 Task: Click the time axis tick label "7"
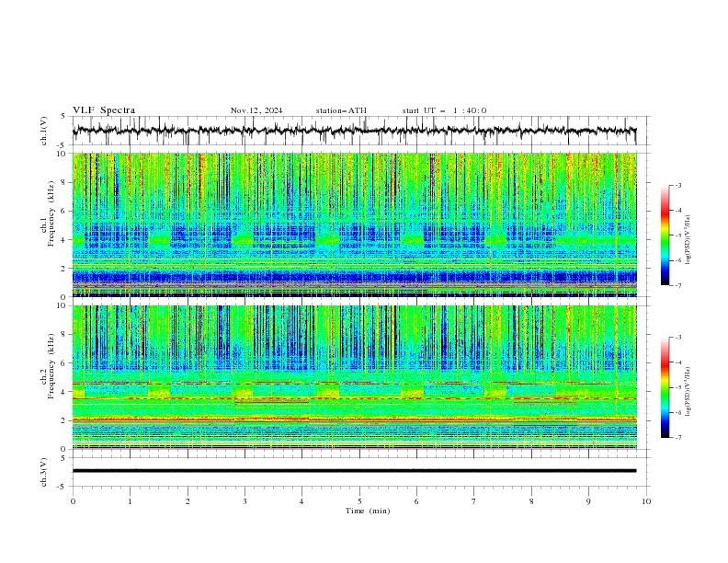point(474,501)
